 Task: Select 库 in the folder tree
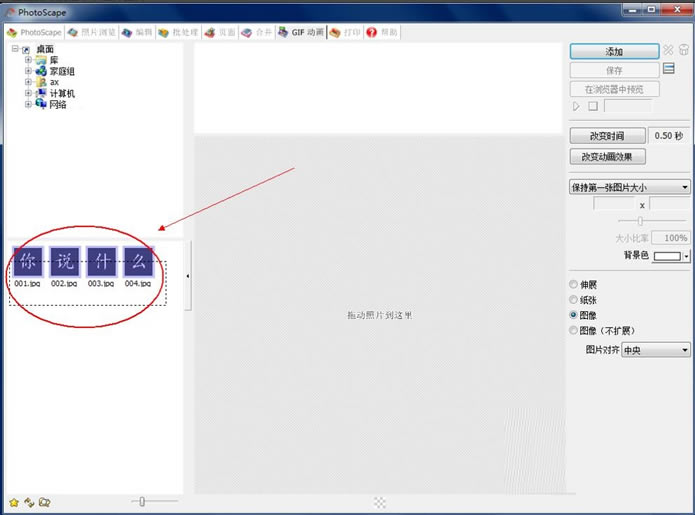click(x=54, y=60)
